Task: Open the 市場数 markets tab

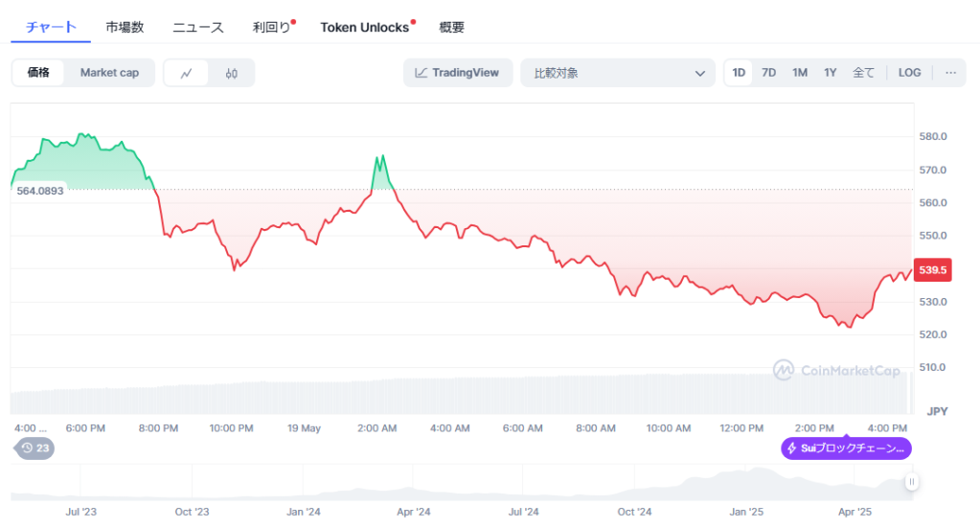Action: point(125,27)
